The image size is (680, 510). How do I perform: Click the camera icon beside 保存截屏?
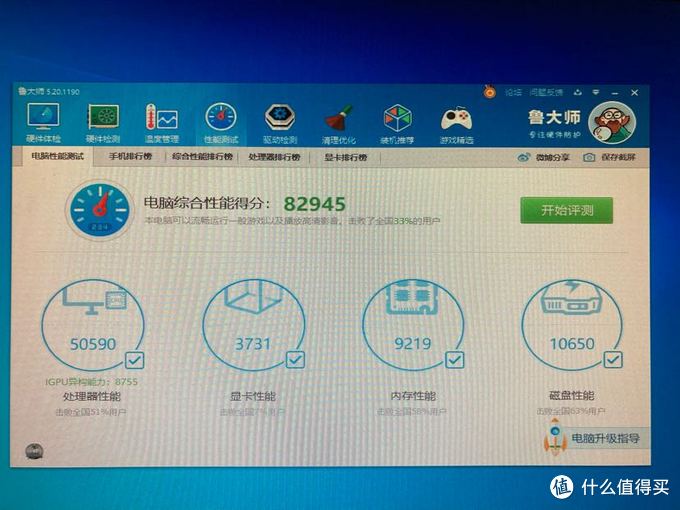(589, 157)
